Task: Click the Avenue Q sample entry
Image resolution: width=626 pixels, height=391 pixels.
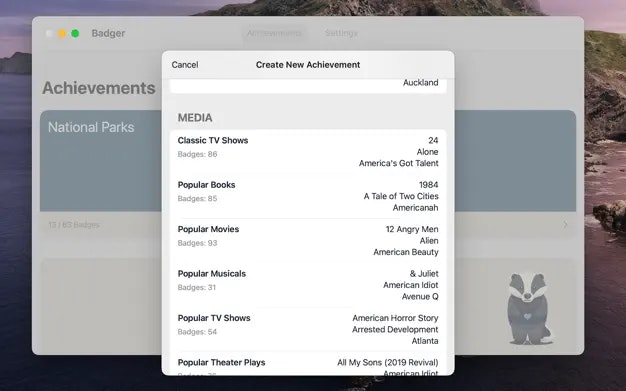Action: pos(420,296)
